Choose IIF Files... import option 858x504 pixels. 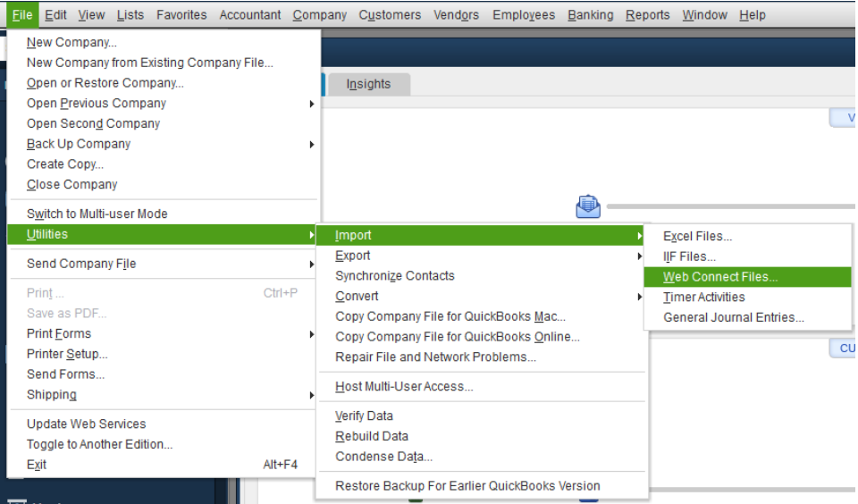pos(747,256)
